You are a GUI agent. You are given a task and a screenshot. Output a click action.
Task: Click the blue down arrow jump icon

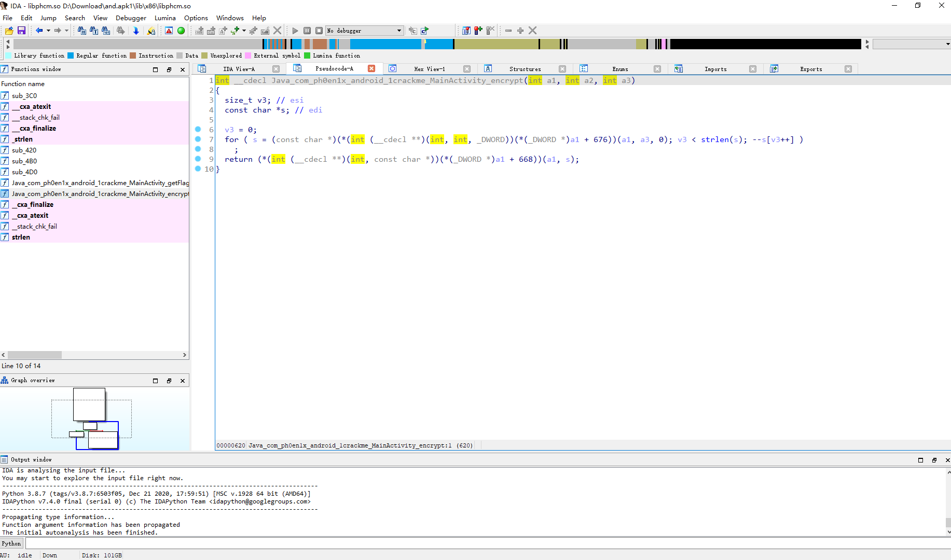click(x=136, y=31)
